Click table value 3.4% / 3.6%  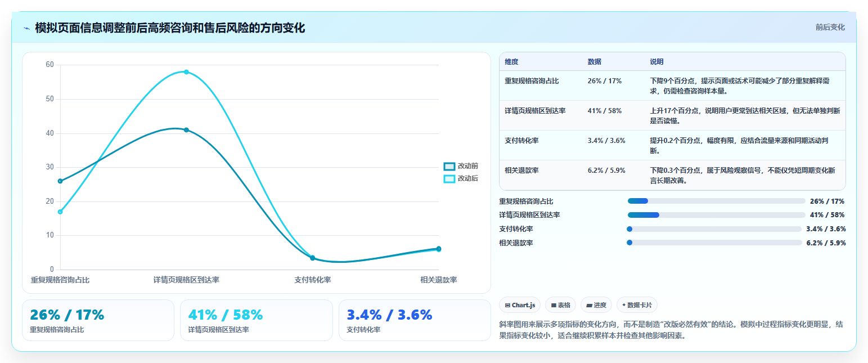(x=606, y=141)
